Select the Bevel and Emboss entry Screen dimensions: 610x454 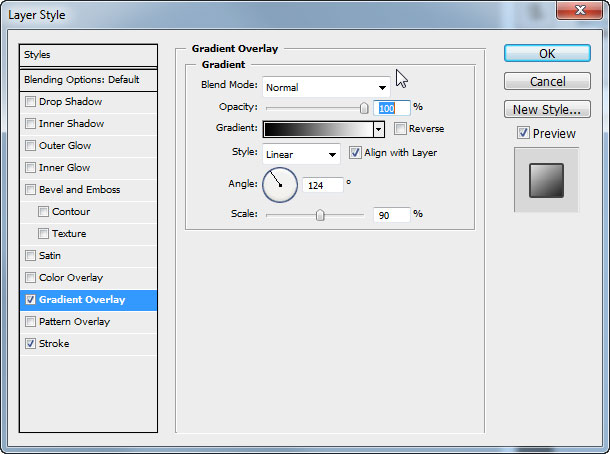point(79,190)
